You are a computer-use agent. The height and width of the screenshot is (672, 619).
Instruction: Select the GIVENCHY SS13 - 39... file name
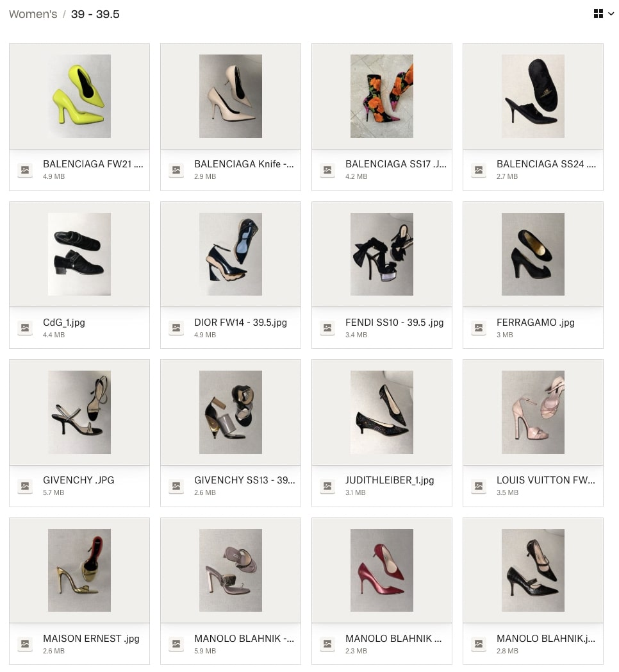point(245,480)
